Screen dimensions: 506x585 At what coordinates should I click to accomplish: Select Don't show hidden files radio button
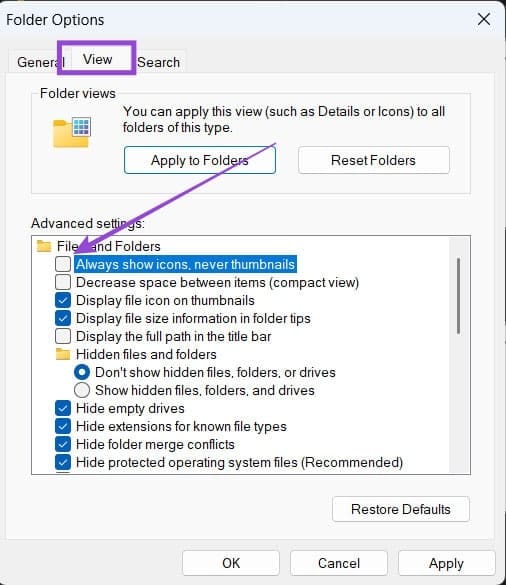click(x=82, y=372)
